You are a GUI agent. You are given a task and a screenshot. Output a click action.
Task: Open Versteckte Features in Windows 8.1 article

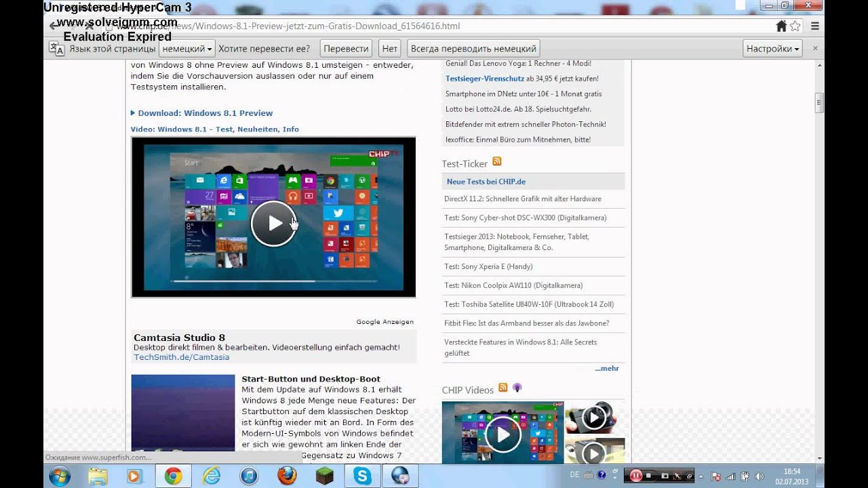pos(521,348)
